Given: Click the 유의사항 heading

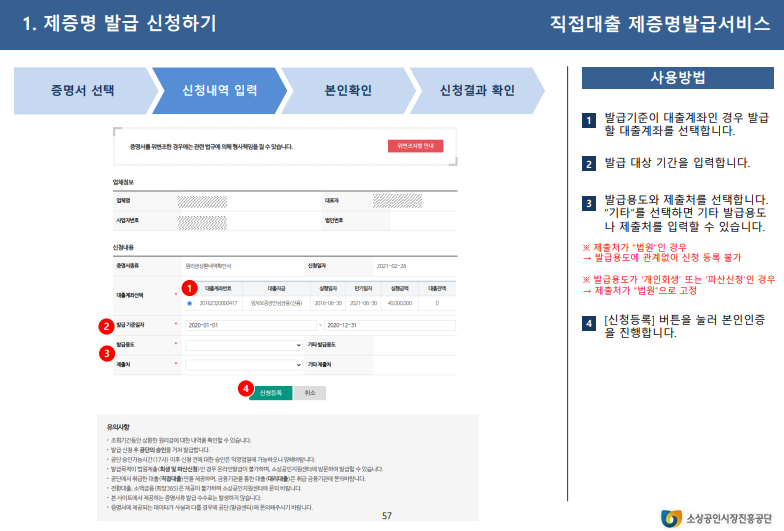Looking at the screenshot, I should pos(118,427).
